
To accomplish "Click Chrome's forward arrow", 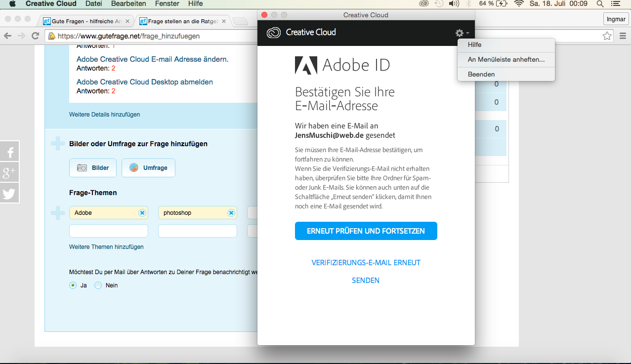I will tap(21, 36).
